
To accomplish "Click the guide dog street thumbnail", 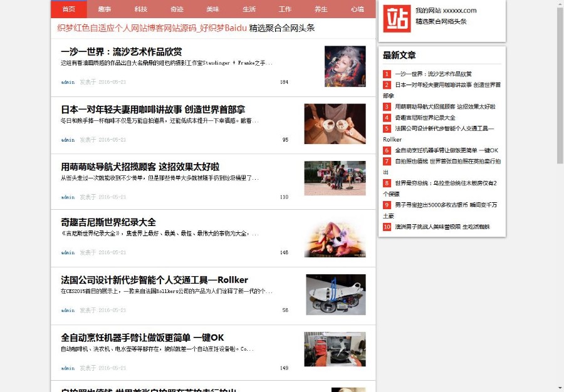I will point(335,178).
